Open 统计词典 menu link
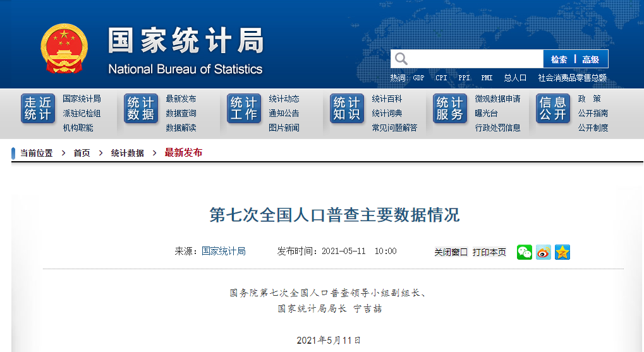 pyautogui.click(x=387, y=113)
